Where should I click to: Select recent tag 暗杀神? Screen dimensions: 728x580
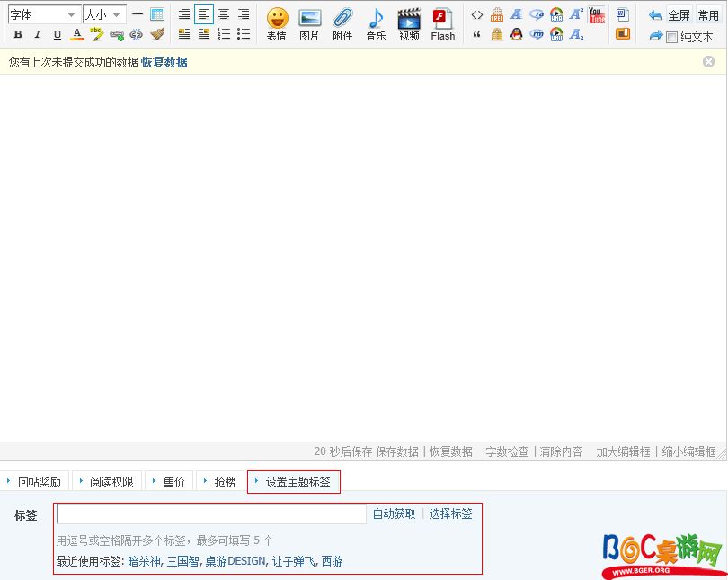(144, 561)
